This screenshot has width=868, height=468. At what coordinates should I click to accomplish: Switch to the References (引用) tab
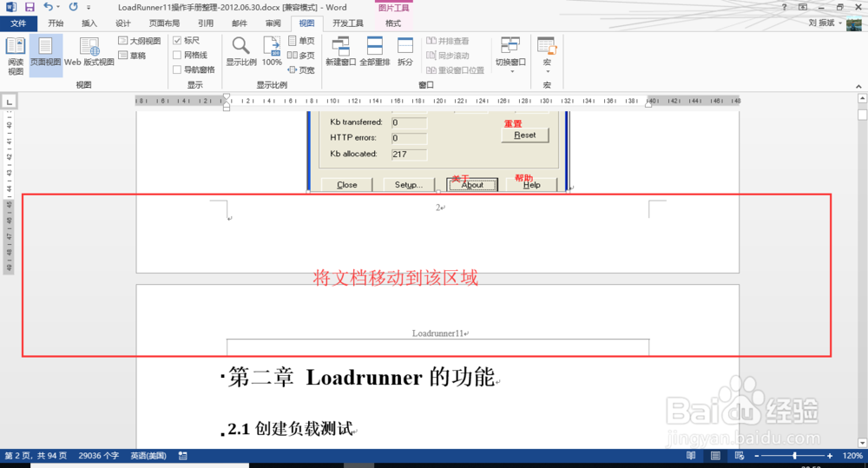tap(206, 23)
